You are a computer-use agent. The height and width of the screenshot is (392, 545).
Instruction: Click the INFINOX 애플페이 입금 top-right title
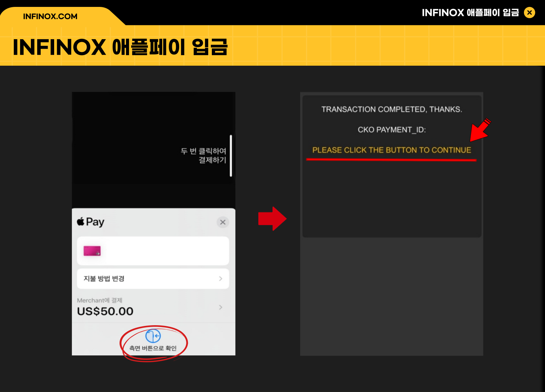471,13
